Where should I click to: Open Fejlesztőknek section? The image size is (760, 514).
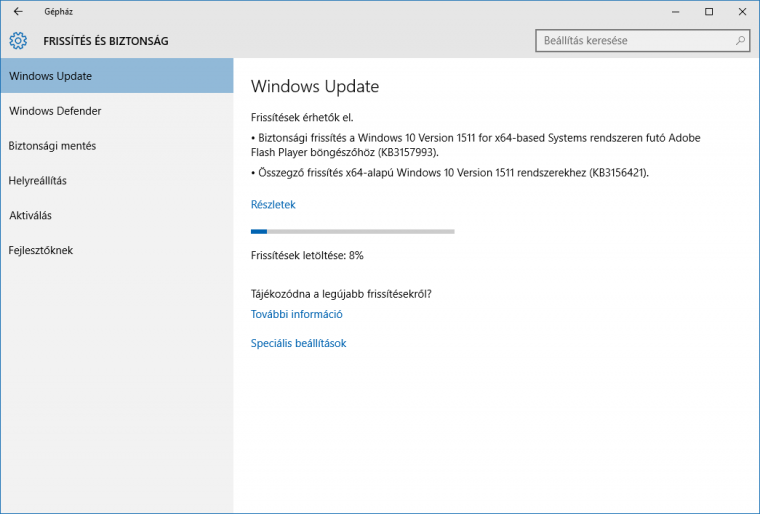coord(117,250)
